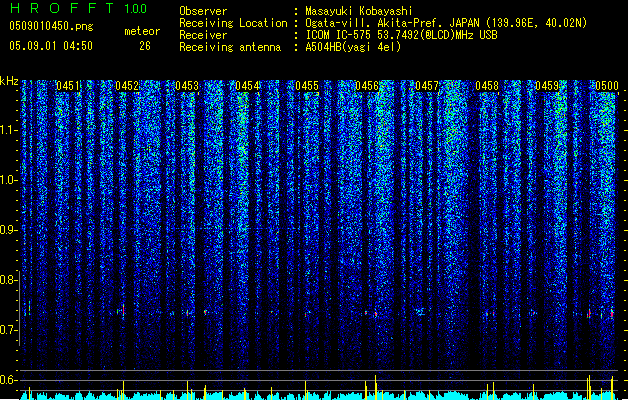The width and height of the screenshot is (629, 400).
Task: Click the 0457 time marker
Action: [427, 86]
